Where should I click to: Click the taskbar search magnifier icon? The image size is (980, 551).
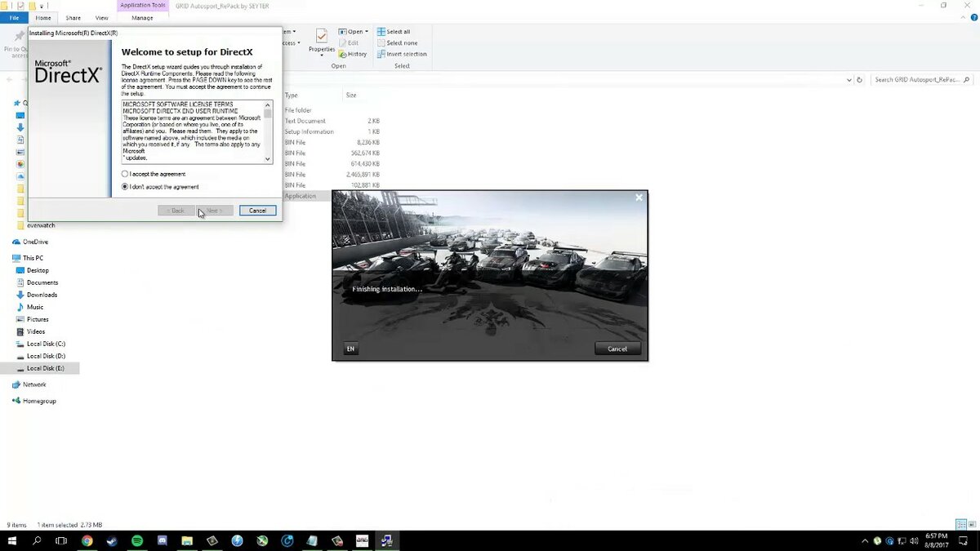coord(37,540)
